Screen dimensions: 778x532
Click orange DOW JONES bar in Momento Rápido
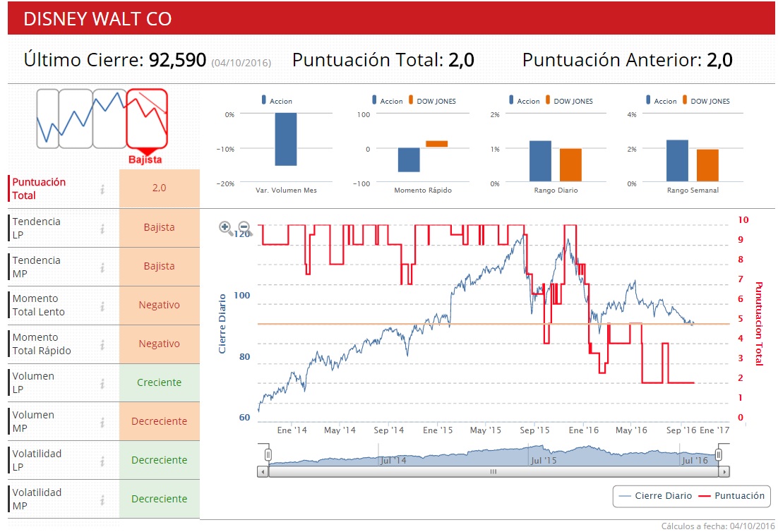436,144
